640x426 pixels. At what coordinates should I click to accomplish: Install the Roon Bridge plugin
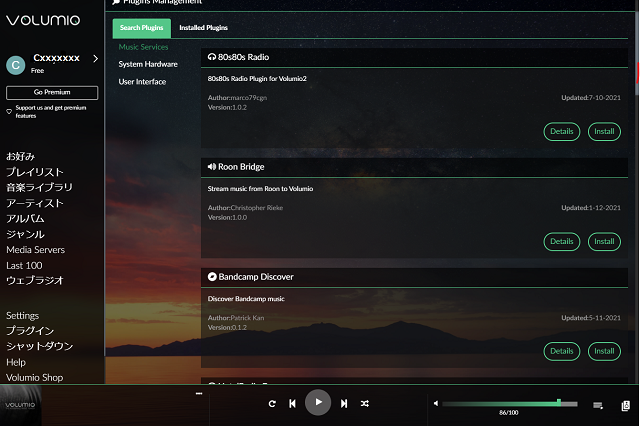pos(604,242)
